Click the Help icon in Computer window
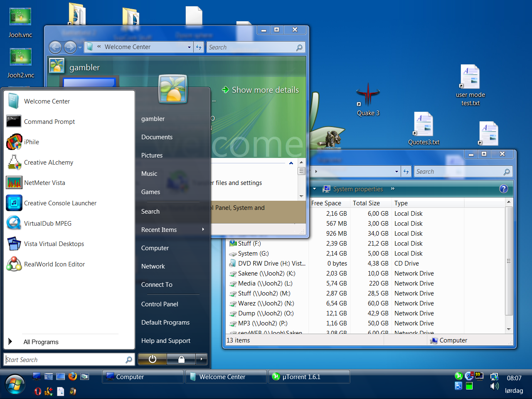 pos(503,189)
